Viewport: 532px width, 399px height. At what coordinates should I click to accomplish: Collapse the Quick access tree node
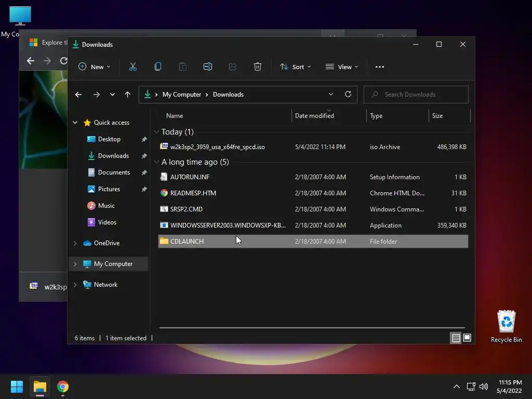click(x=75, y=123)
